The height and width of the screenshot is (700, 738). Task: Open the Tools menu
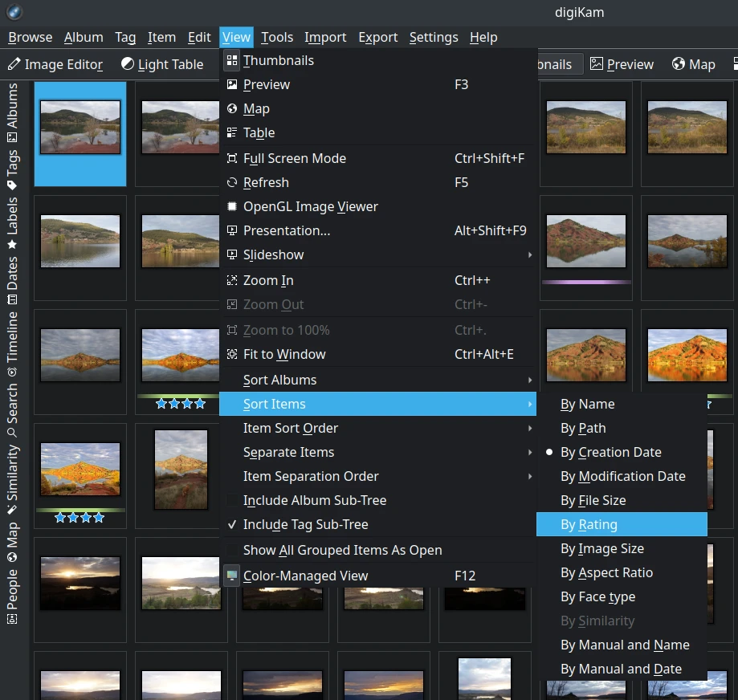pyautogui.click(x=277, y=37)
